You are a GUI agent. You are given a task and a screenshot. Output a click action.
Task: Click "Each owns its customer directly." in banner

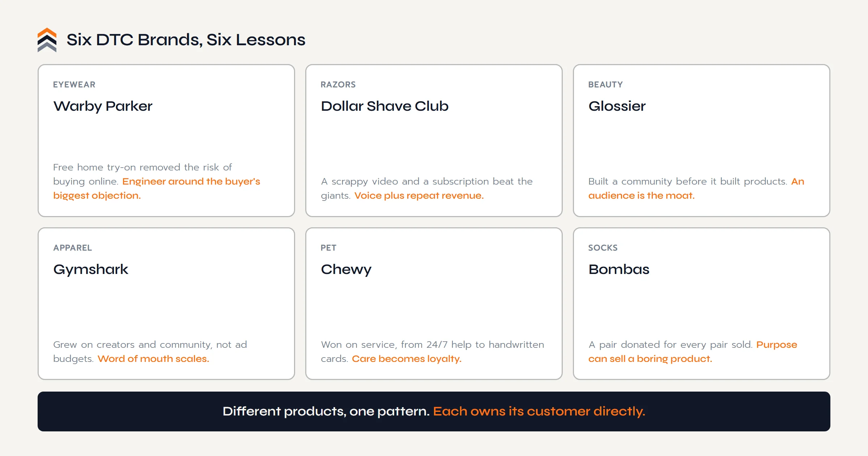point(539,411)
